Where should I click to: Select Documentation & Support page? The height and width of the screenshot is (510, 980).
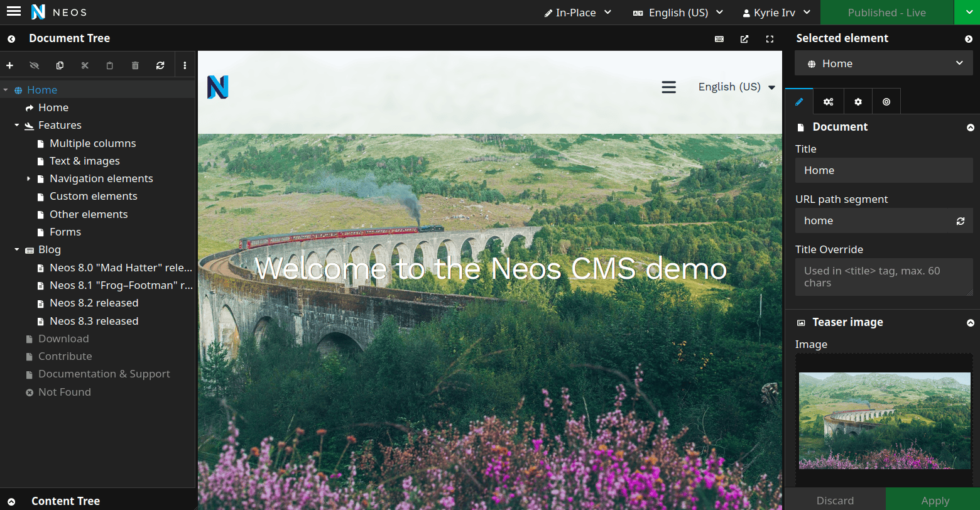tap(104, 374)
